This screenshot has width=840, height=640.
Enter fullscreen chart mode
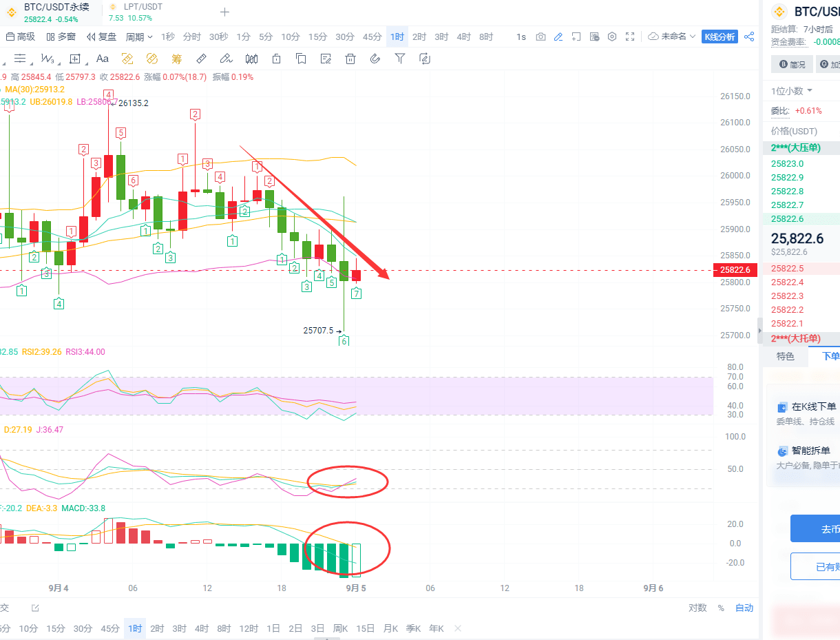[629, 37]
